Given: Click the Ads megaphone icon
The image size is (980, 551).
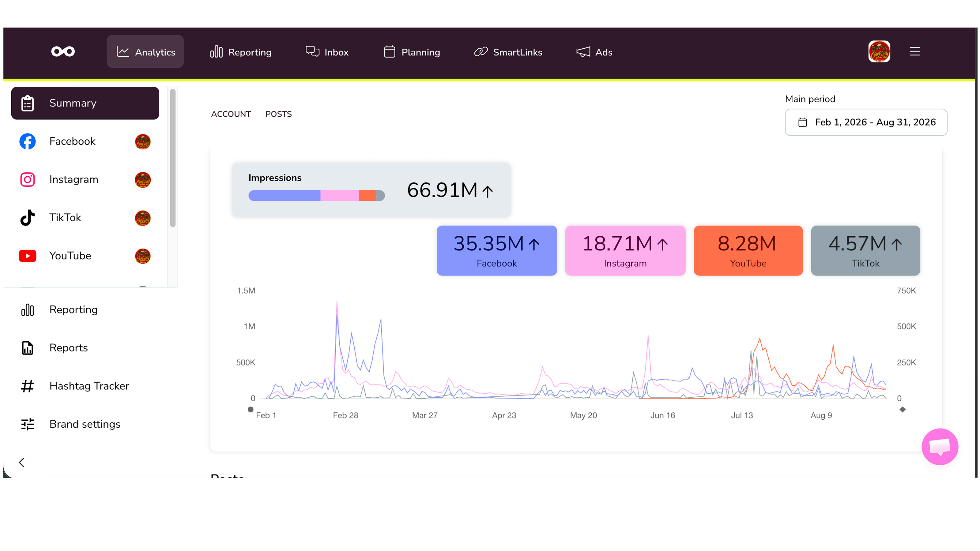Looking at the screenshot, I should (583, 52).
